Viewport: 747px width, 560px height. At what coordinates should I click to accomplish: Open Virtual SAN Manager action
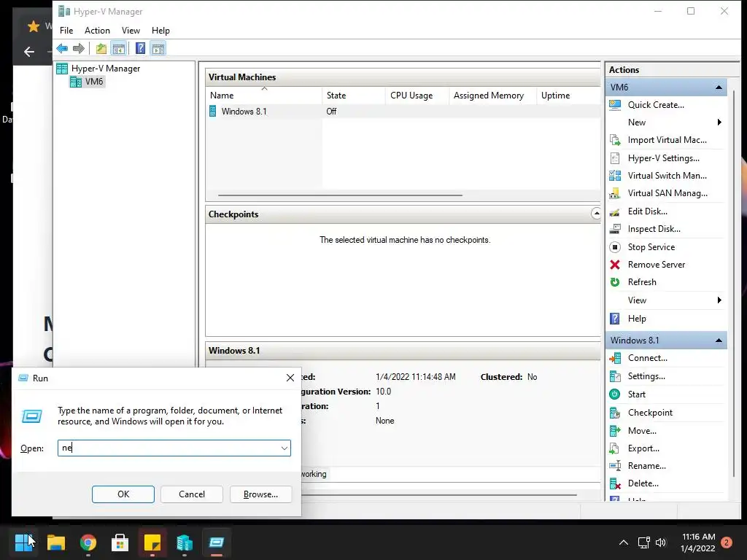click(x=667, y=193)
